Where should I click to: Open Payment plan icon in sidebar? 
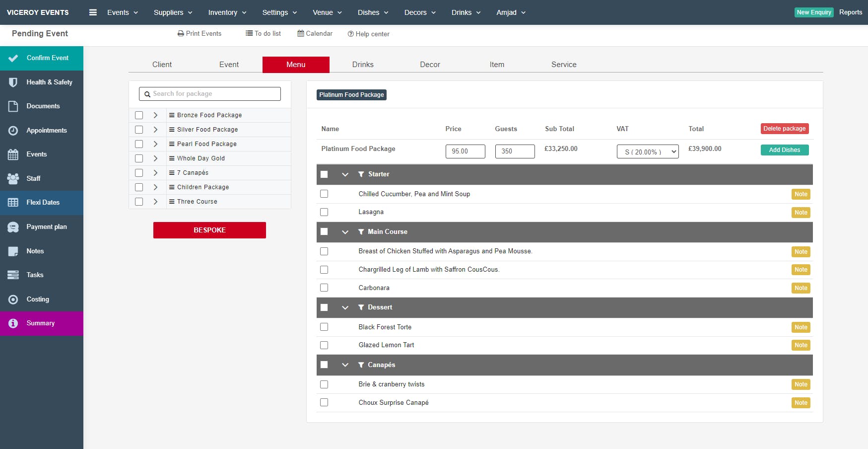click(13, 227)
